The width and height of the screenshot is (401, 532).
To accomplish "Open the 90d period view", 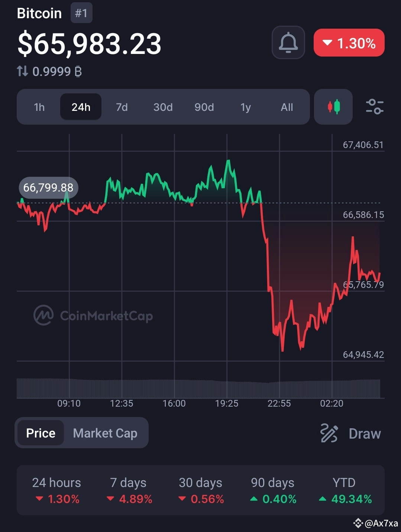I will [204, 107].
